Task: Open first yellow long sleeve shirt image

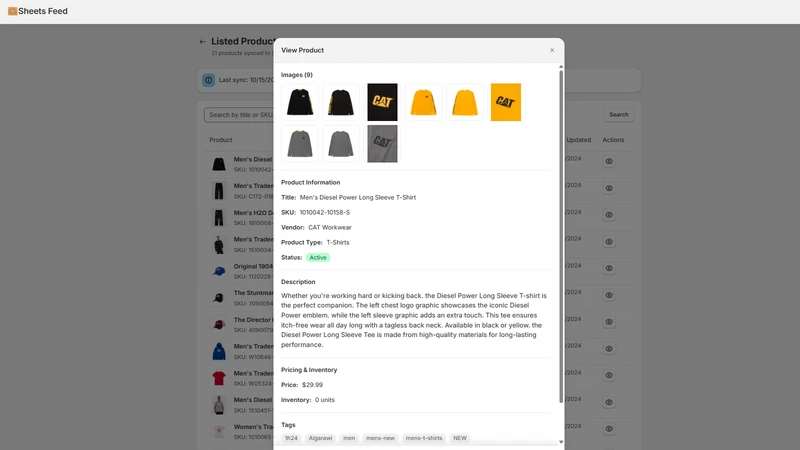Action: point(423,102)
